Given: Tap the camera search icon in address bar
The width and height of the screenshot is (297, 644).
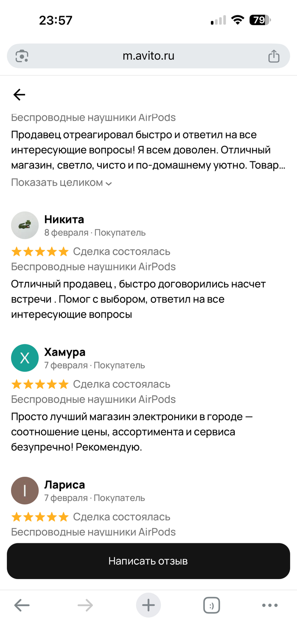Looking at the screenshot, I should (22, 56).
